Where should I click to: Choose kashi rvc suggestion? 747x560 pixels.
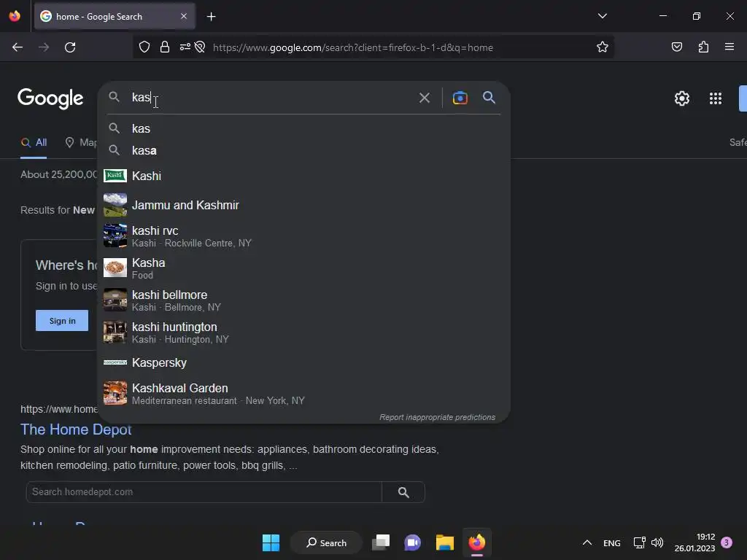click(303, 236)
